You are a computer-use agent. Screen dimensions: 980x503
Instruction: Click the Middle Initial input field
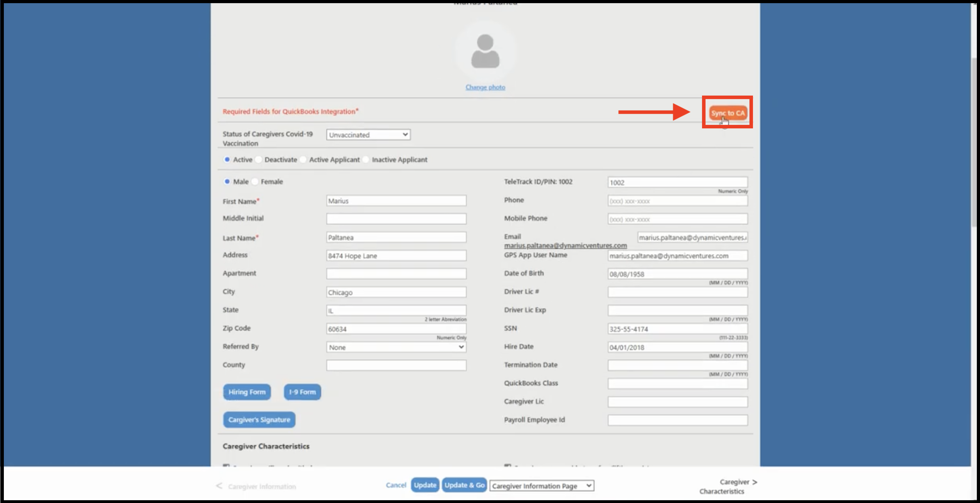point(395,219)
